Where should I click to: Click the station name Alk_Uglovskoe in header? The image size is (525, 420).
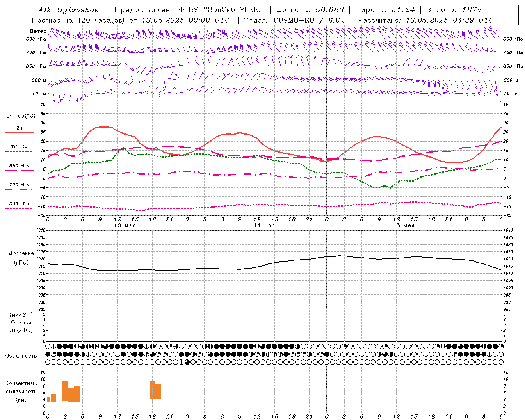coord(68,10)
